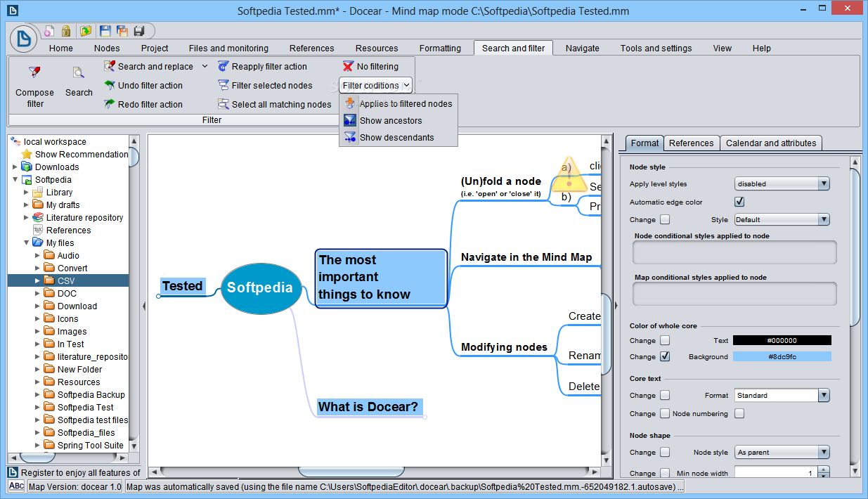
Task: Click the padlock icon in quick toolbar
Action: [x=66, y=31]
